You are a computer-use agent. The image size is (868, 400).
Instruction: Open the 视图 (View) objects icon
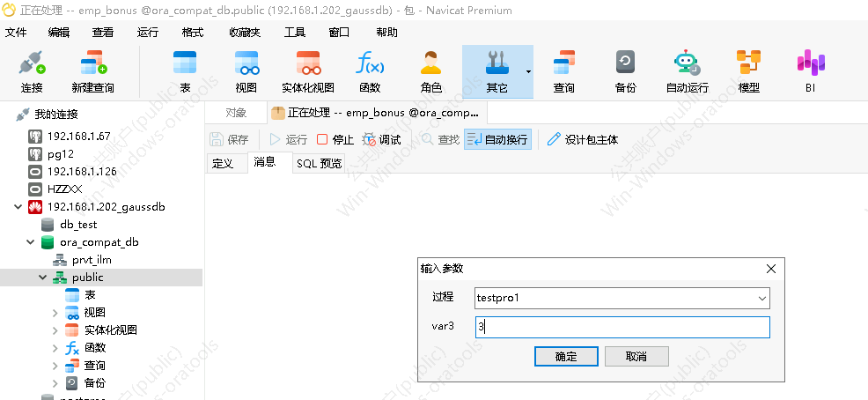(x=246, y=71)
